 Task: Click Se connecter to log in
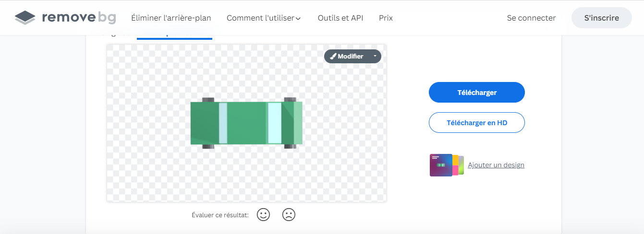click(x=531, y=18)
